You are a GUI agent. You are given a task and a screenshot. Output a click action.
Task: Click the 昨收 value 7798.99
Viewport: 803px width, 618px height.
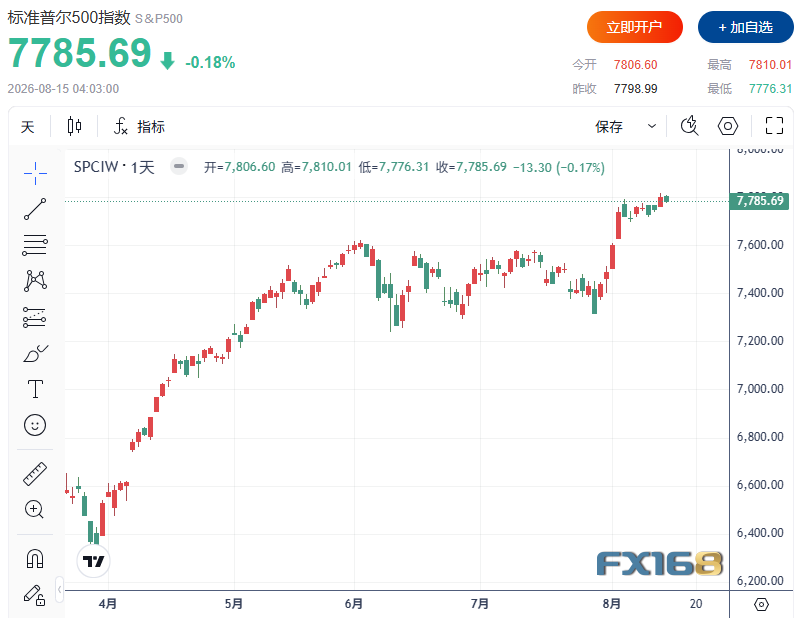[x=636, y=89]
